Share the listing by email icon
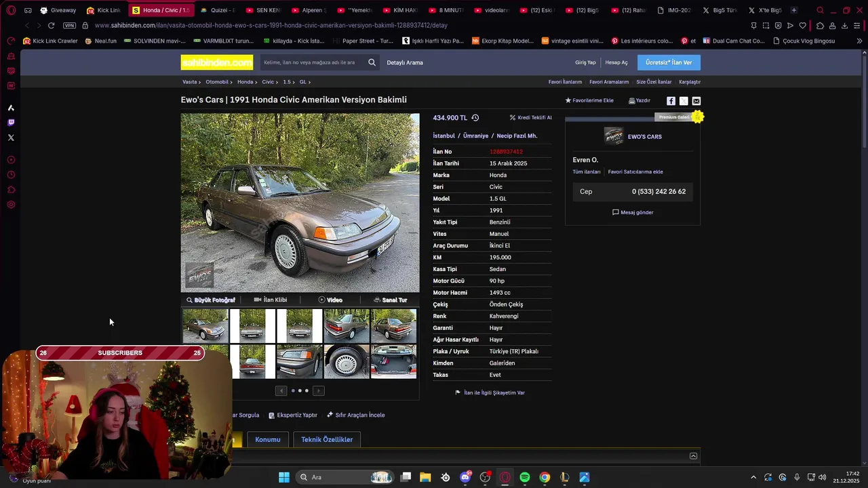868x488 pixels. [696, 101]
